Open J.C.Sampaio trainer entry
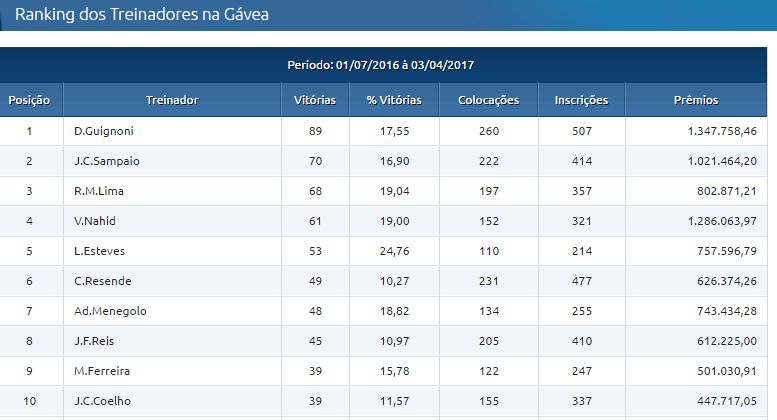 click(x=107, y=161)
